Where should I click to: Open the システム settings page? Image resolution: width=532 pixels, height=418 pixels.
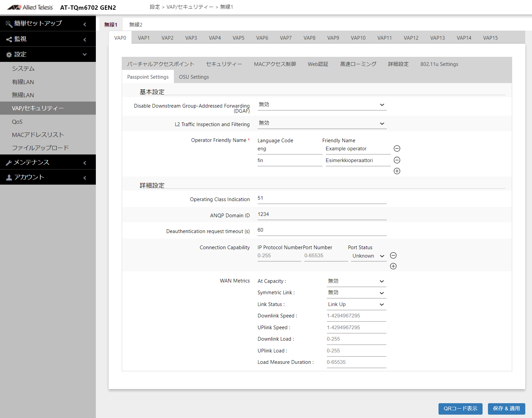tap(48, 69)
